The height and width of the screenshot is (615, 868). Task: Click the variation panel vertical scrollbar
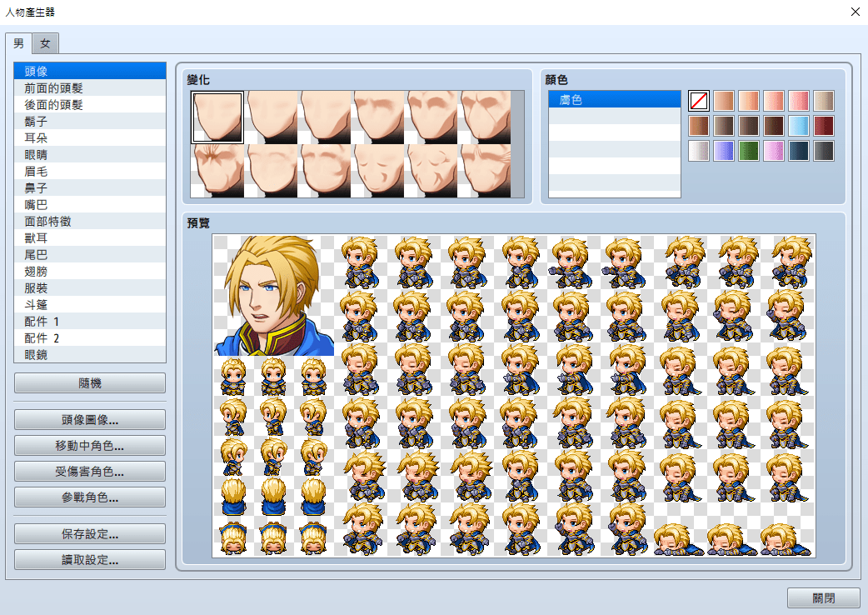pos(517,144)
